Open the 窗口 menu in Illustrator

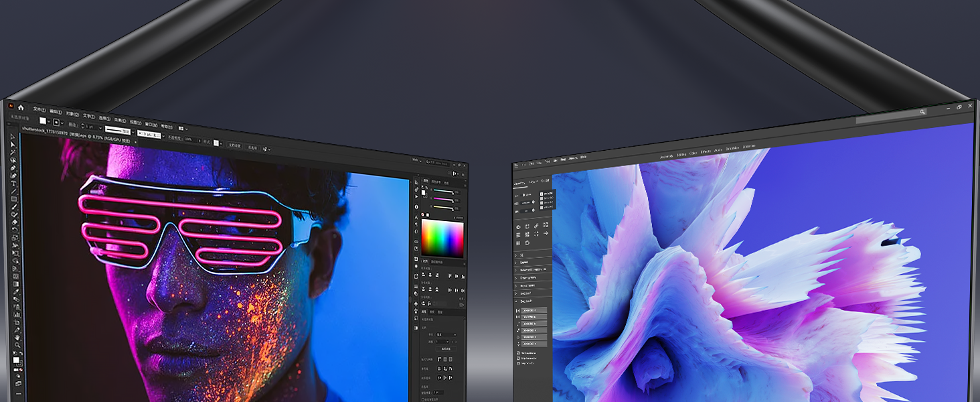151,125
